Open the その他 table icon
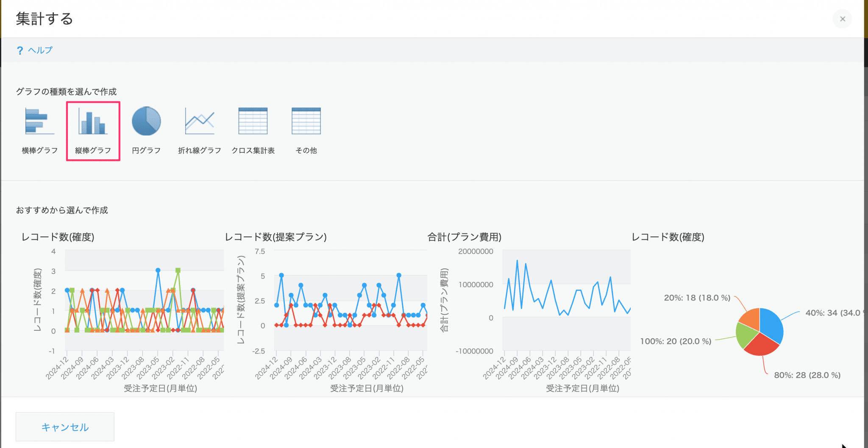The width and height of the screenshot is (868, 448). click(x=306, y=121)
